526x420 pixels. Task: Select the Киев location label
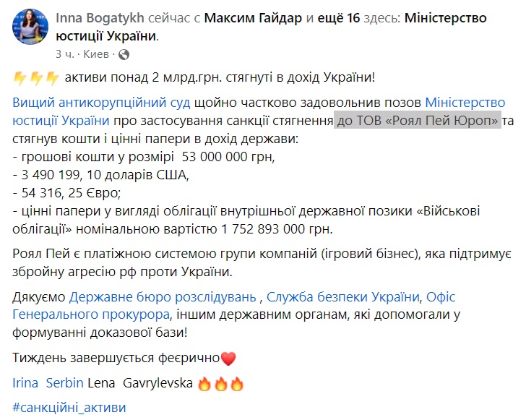96,54
